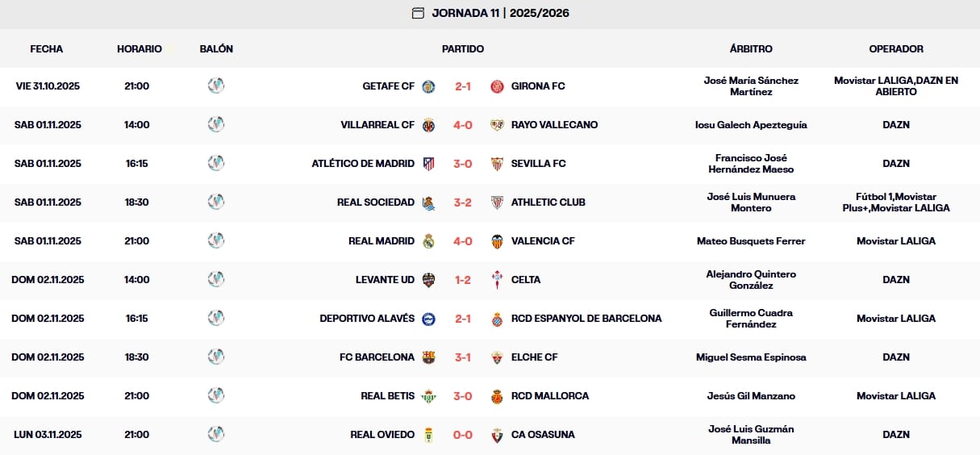Click the Real Betis crest icon

tap(429, 396)
